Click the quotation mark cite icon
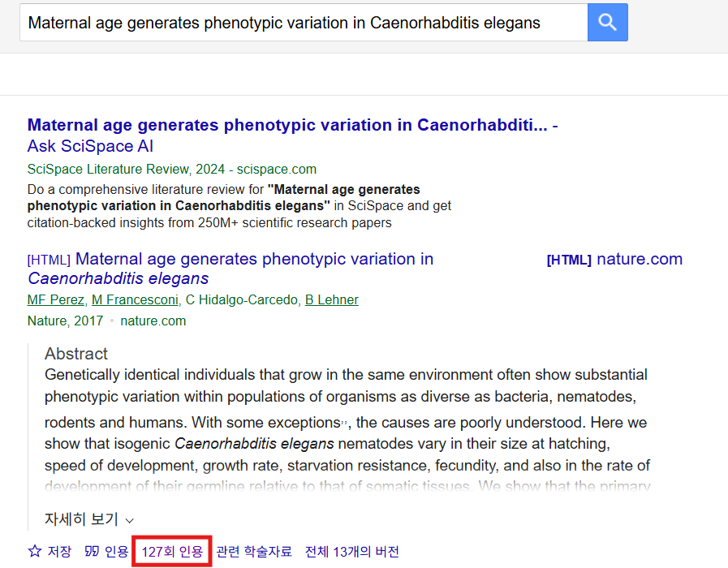728x568 pixels. click(92, 551)
